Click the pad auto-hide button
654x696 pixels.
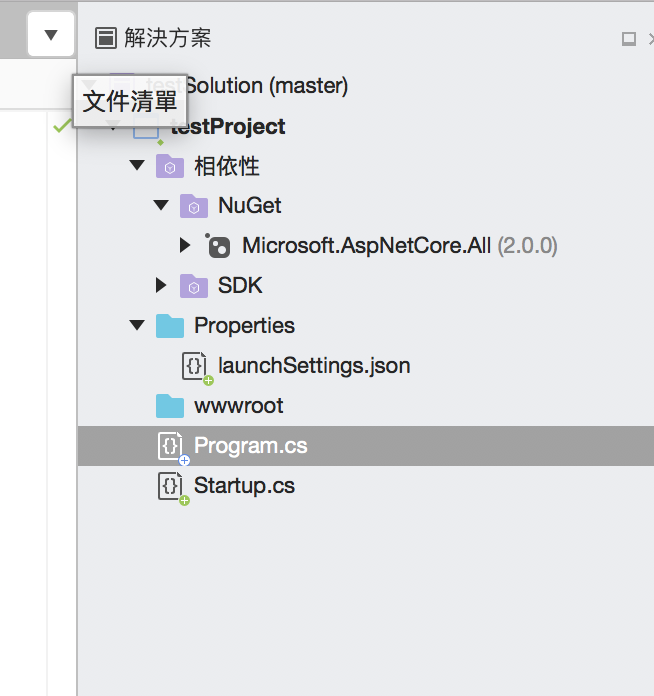pyautogui.click(x=629, y=39)
